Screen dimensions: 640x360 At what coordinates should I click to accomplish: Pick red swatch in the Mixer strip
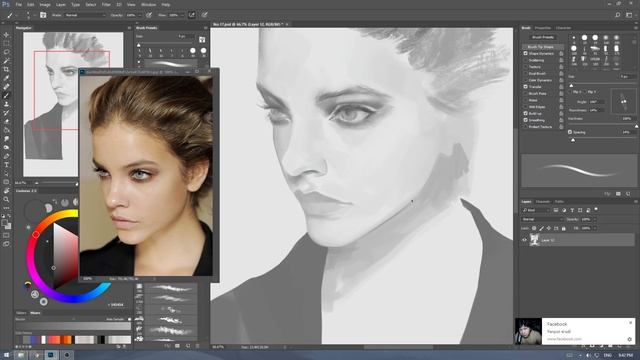pos(53,340)
